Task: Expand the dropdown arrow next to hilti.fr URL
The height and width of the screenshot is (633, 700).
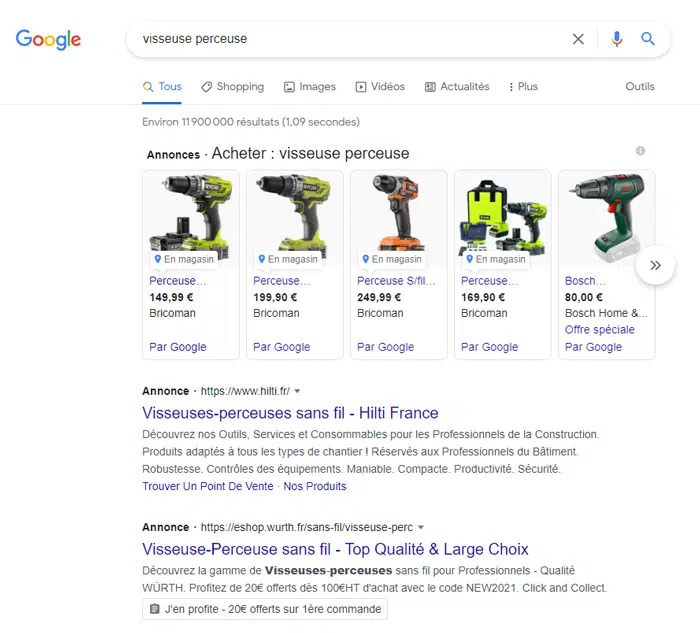Action: click(297, 391)
